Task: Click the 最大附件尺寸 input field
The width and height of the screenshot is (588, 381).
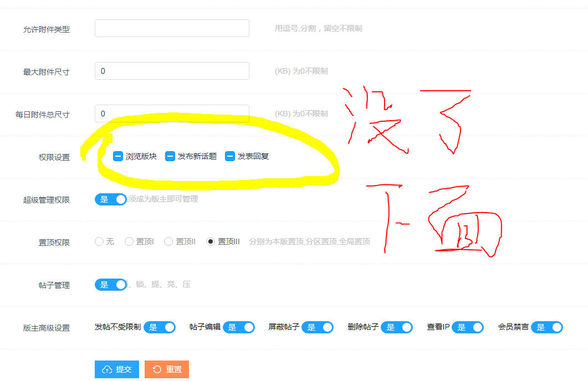Action: click(172, 71)
